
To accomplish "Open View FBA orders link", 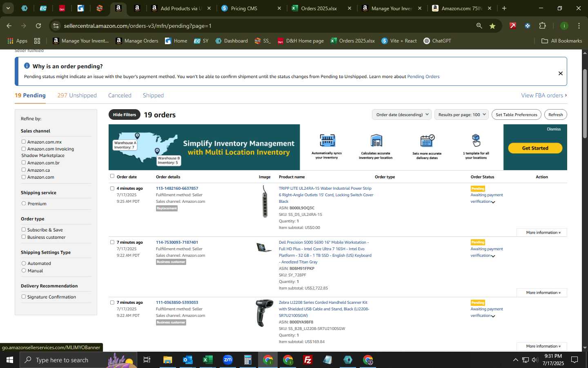I will click(x=544, y=95).
